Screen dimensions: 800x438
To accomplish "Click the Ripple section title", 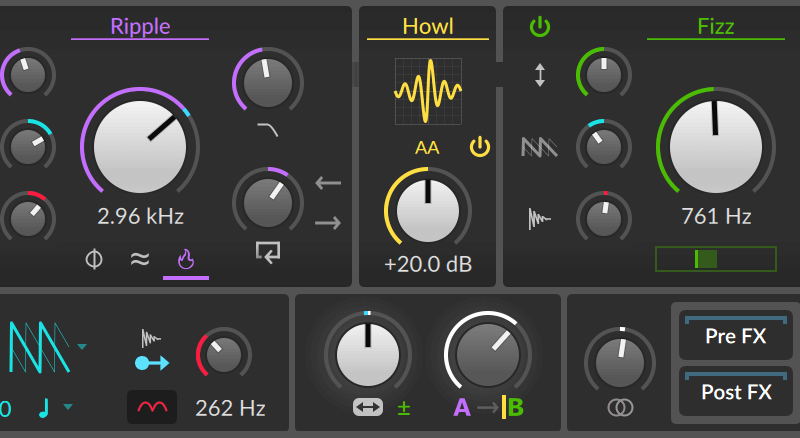I will point(140,26).
